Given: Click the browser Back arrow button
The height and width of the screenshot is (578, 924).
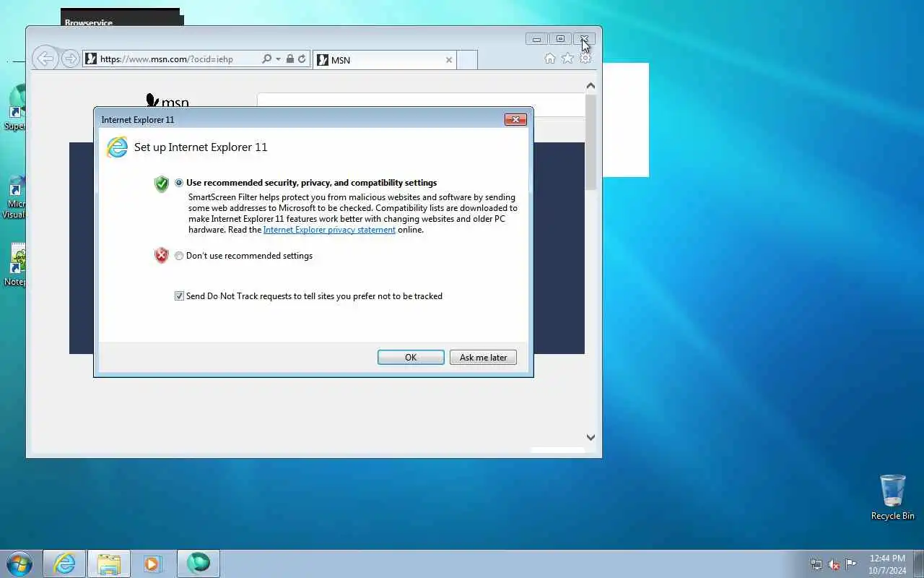Looking at the screenshot, I should (45, 59).
